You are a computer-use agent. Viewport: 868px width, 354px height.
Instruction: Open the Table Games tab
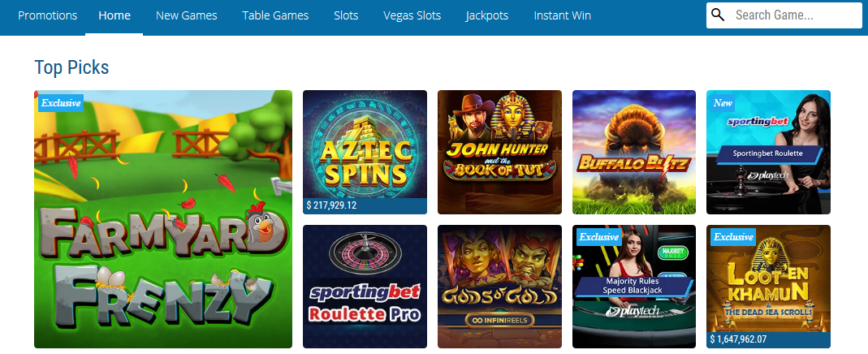[275, 15]
